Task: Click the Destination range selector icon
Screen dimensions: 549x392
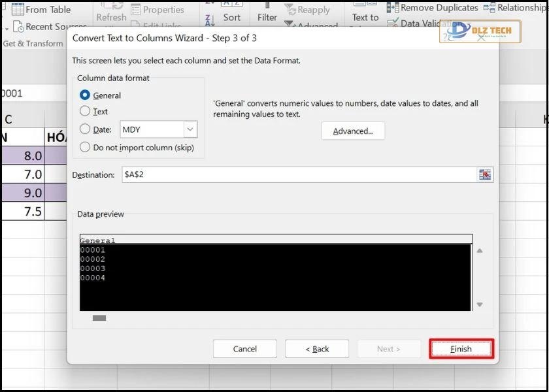Action: (x=484, y=174)
